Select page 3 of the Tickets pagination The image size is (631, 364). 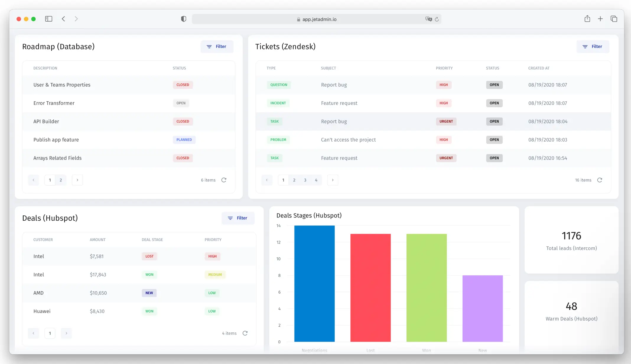[305, 180]
